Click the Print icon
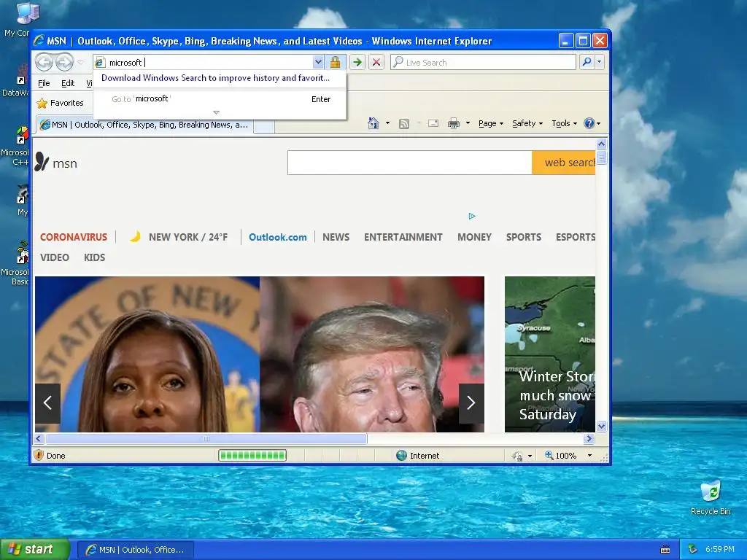Image resolution: width=747 pixels, height=560 pixels. click(x=454, y=124)
